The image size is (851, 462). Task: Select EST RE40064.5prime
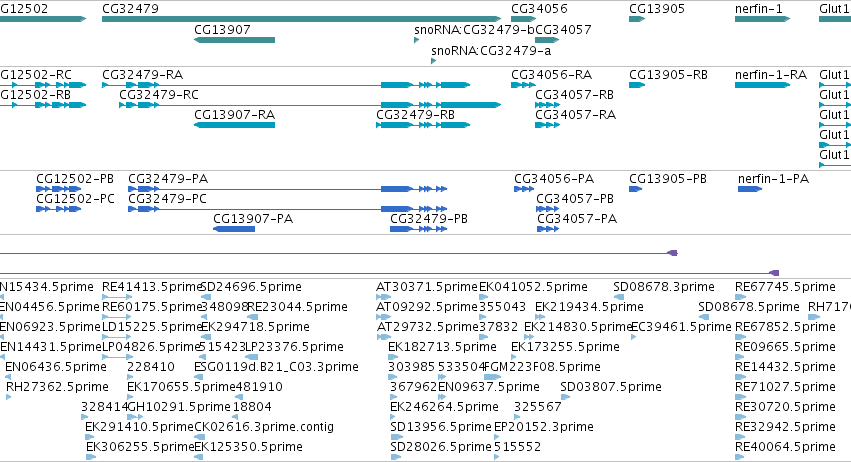tap(785, 447)
